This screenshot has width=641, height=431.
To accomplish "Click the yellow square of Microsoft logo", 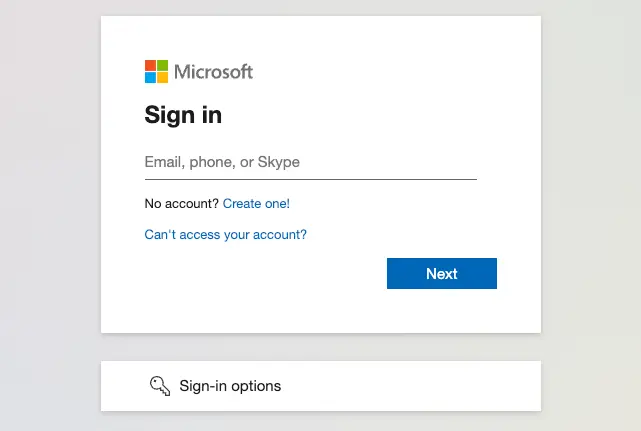I will [163, 78].
